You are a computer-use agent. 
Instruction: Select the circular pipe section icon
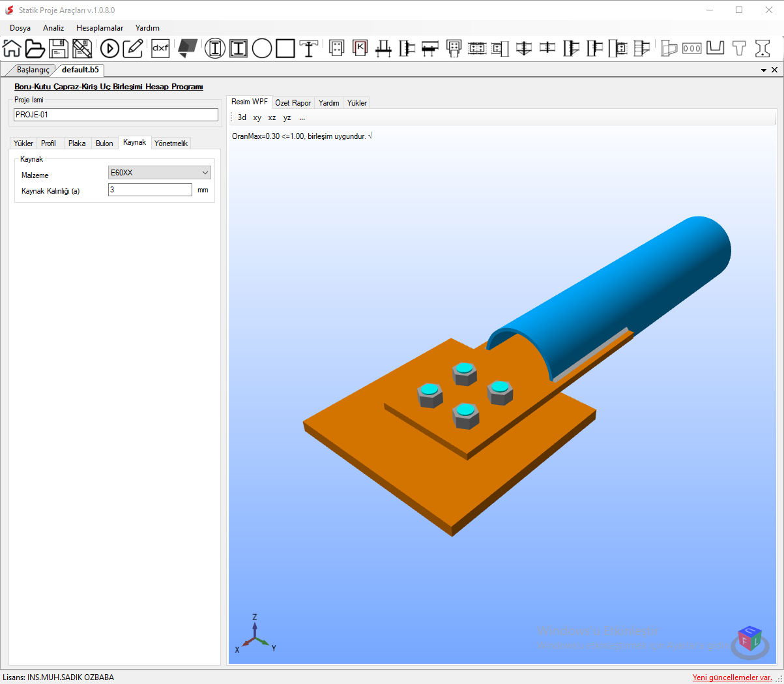coord(262,48)
